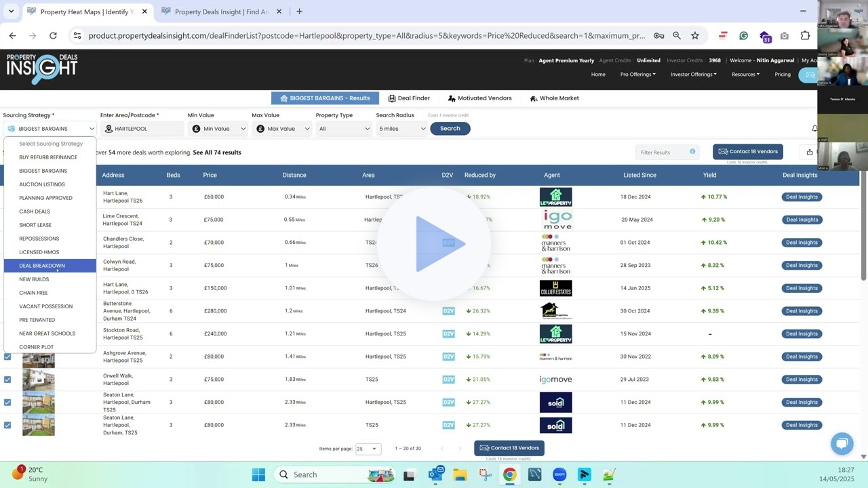Open the Search Radius 5 miles dropdown
868x488 pixels.
coord(401,129)
